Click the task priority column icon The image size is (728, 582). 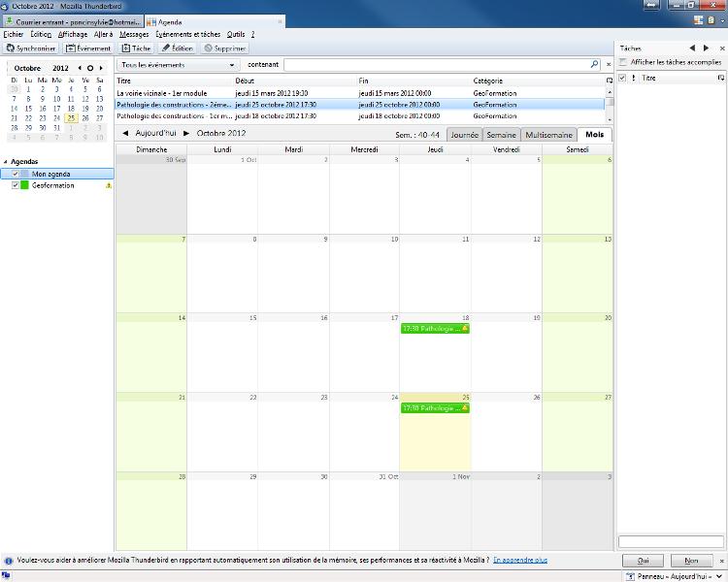[634, 78]
